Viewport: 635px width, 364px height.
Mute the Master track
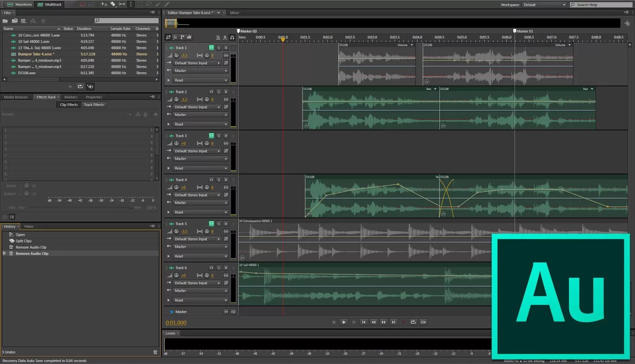click(x=226, y=312)
